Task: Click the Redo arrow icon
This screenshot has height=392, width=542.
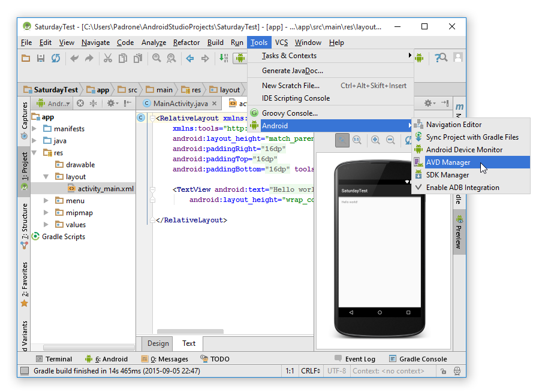Action: 89,58
